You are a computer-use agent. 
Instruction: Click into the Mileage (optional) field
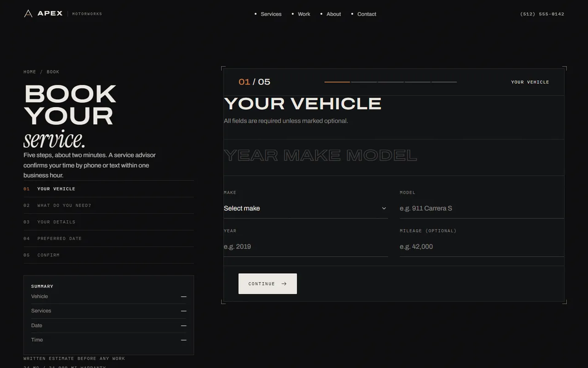(x=482, y=247)
